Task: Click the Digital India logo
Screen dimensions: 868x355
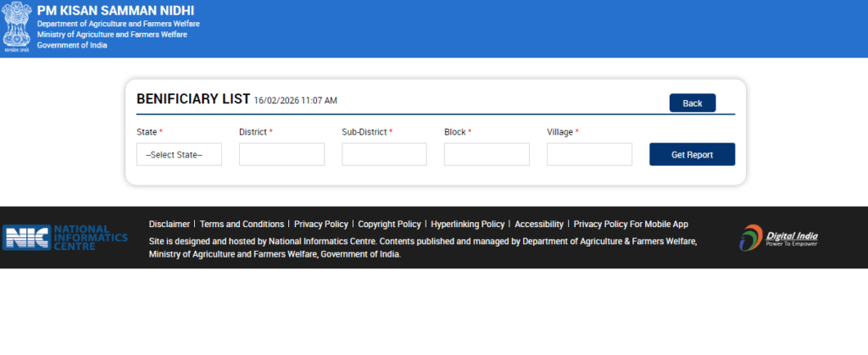Action: click(x=779, y=238)
